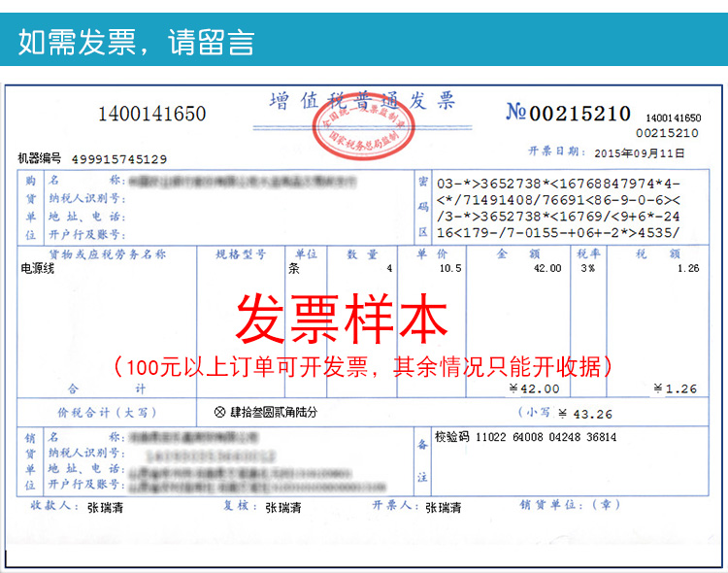The width and height of the screenshot is (728, 573).
Task: Click the unit price 10.5
Action: [x=450, y=269]
